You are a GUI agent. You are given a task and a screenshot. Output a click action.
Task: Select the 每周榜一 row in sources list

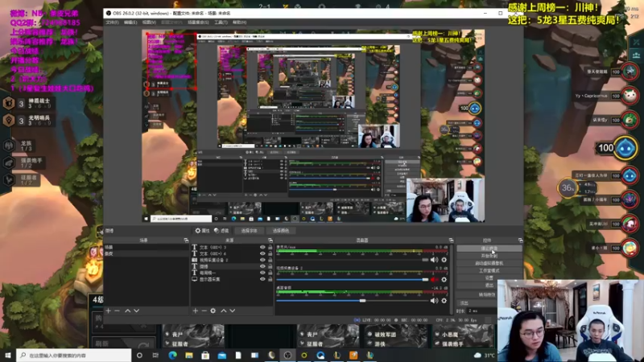[232, 273]
